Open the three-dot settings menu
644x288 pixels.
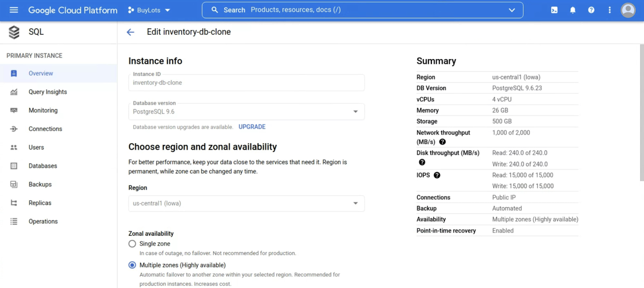coord(610,10)
